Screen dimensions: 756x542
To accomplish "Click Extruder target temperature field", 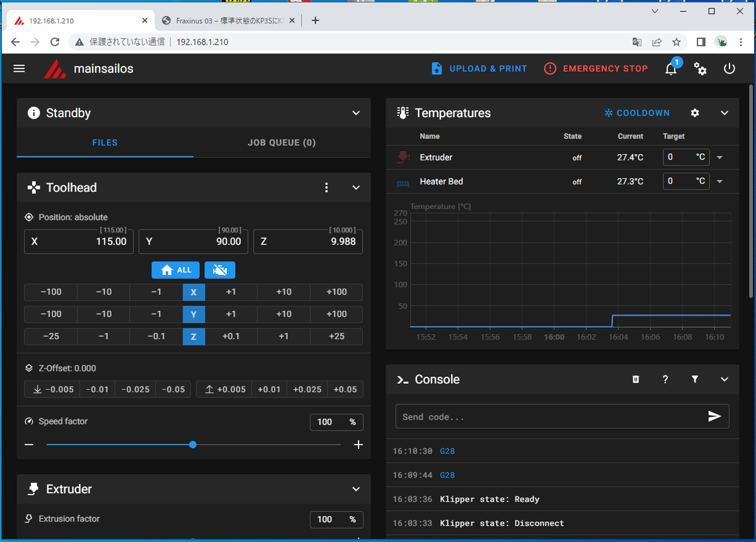I will point(686,157).
